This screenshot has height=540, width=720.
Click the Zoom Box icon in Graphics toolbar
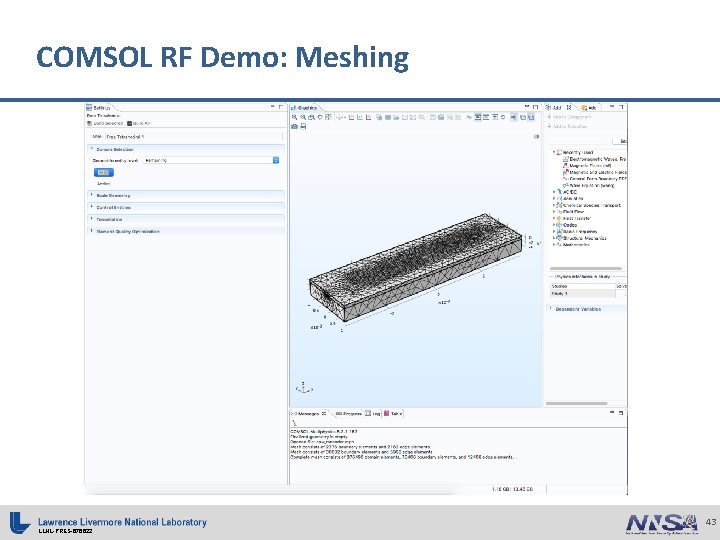click(311, 118)
